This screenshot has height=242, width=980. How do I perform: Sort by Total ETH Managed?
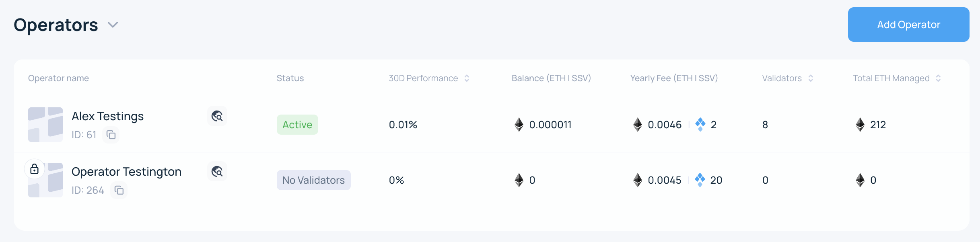point(938,78)
